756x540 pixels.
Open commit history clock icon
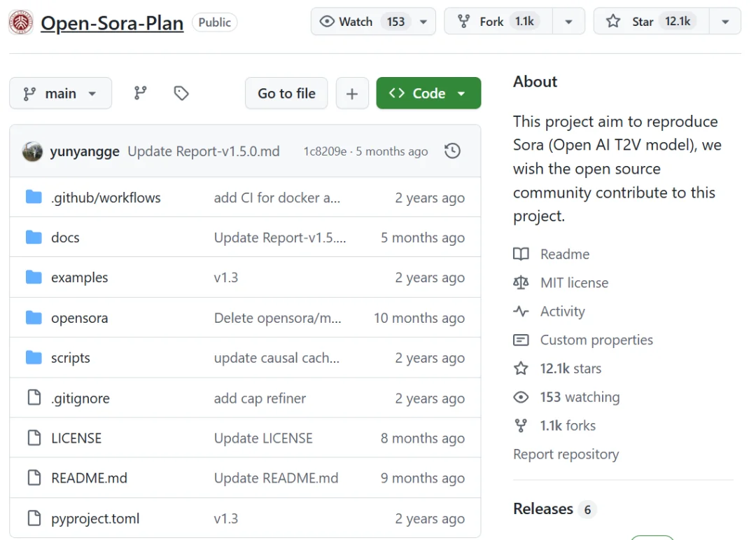[x=453, y=151]
